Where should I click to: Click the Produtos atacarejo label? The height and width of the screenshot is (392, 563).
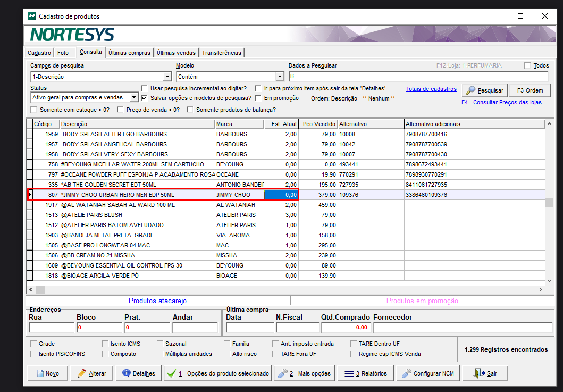157,301
